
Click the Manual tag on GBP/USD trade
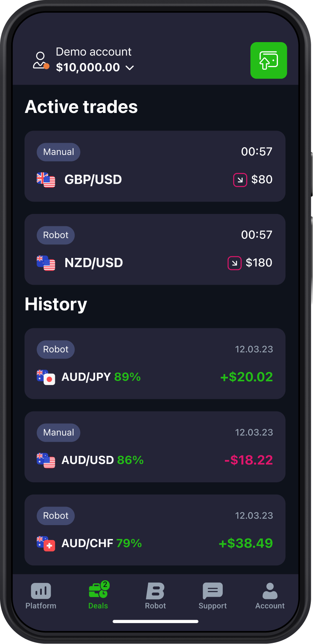(x=59, y=152)
